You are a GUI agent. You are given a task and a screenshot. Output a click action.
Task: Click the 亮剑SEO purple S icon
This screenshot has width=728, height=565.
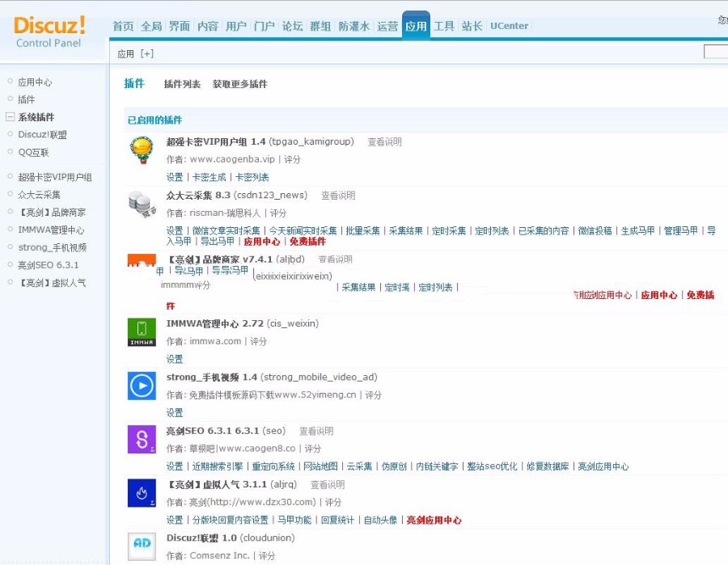click(x=142, y=441)
